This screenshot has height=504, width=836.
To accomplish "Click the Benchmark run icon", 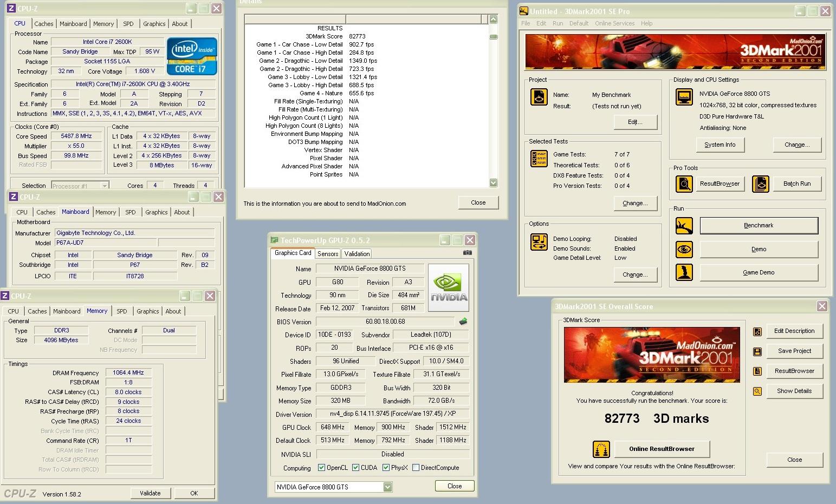I will pos(684,226).
